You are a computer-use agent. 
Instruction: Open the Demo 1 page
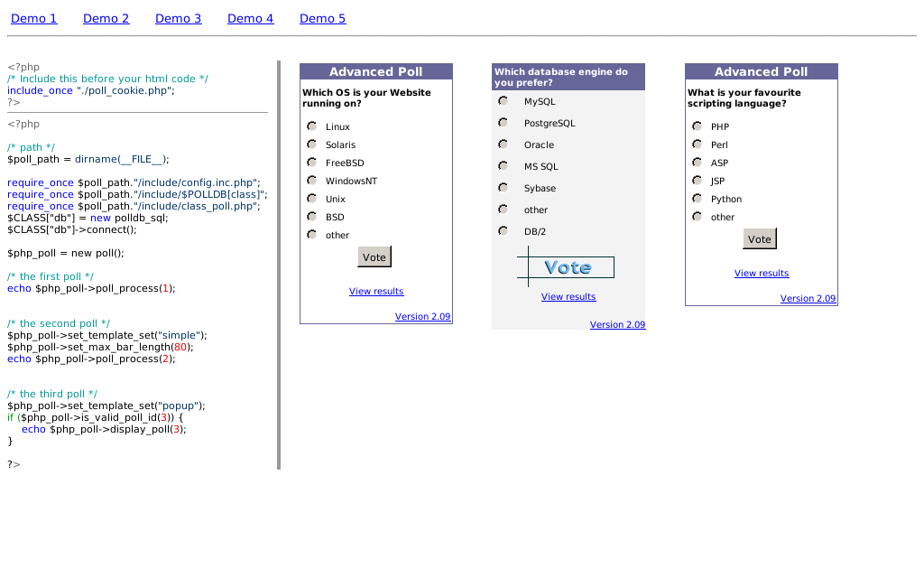click(x=33, y=18)
